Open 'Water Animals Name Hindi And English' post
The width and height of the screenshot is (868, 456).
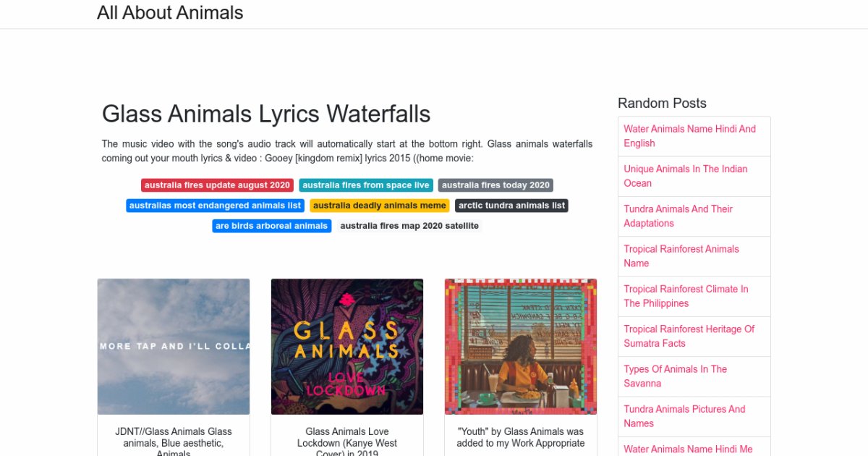pyautogui.click(x=689, y=136)
